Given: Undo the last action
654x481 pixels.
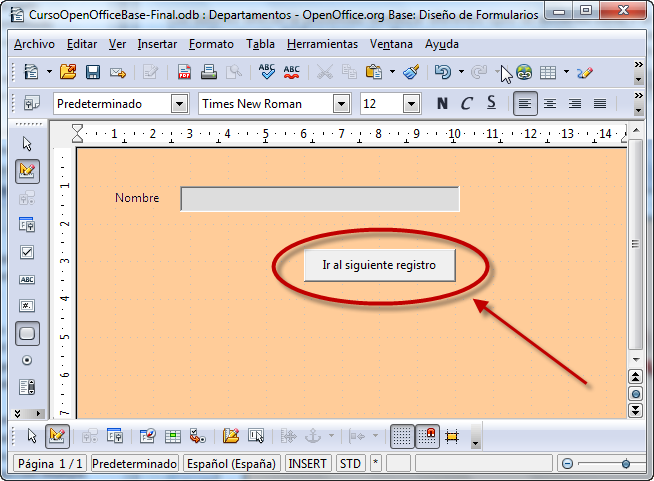Looking at the screenshot, I should [x=443, y=72].
